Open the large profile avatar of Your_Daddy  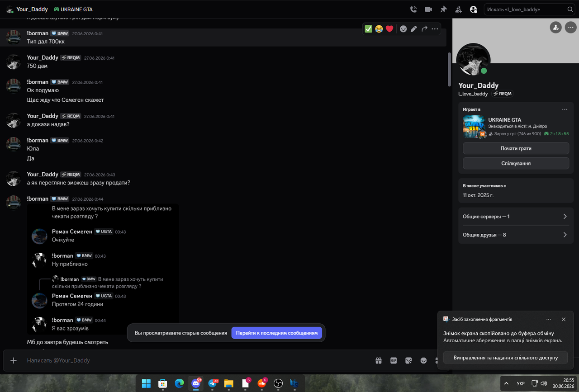473,60
